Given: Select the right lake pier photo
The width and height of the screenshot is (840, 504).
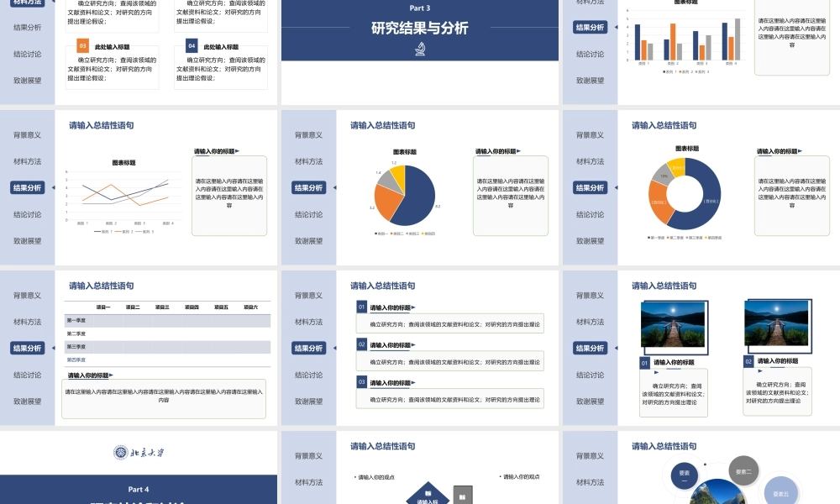Looking at the screenshot, I should (777, 323).
